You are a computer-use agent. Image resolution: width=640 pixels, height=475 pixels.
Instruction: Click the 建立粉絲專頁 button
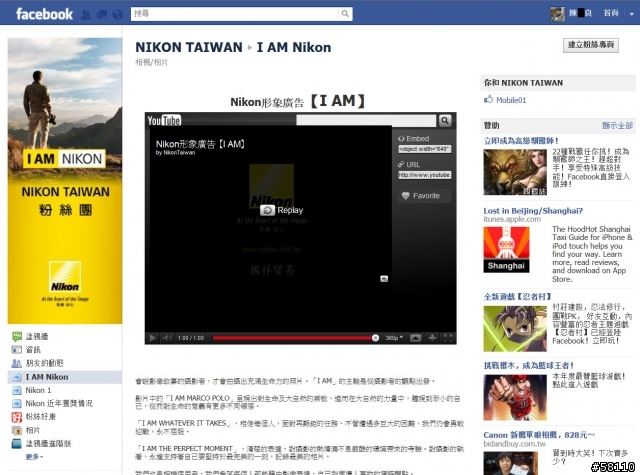tap(591, 45)
